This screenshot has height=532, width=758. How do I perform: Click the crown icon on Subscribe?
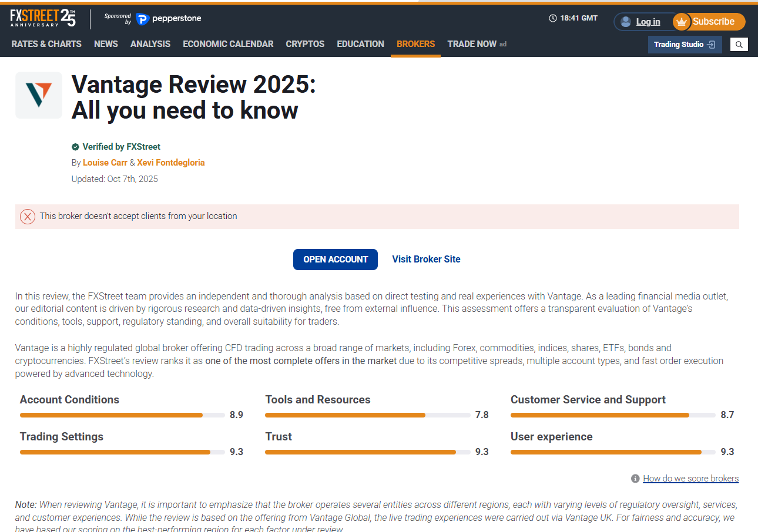point(682,22)
